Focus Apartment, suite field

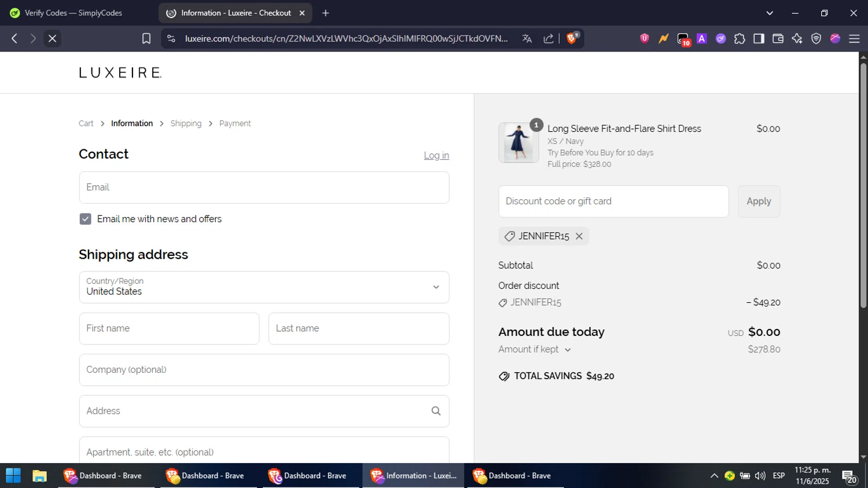pyautogui.click(x=264, y=452)
